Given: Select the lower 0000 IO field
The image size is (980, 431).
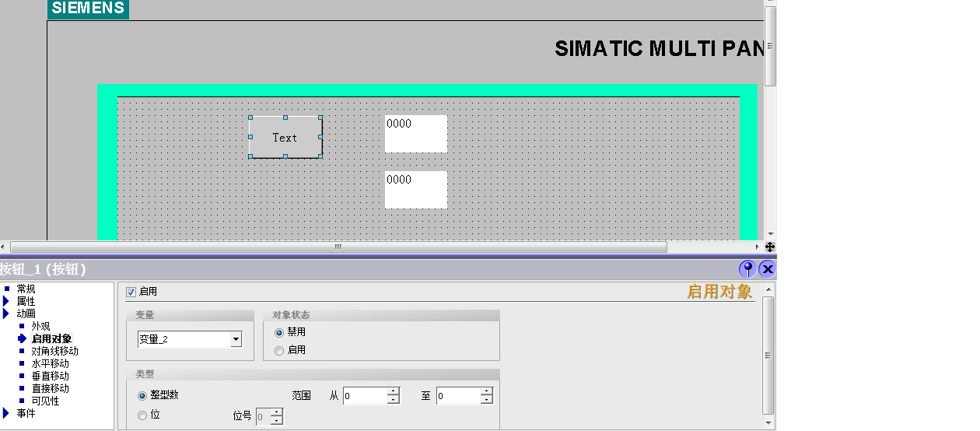Looking at the screenshot, I should click(416, 190).
